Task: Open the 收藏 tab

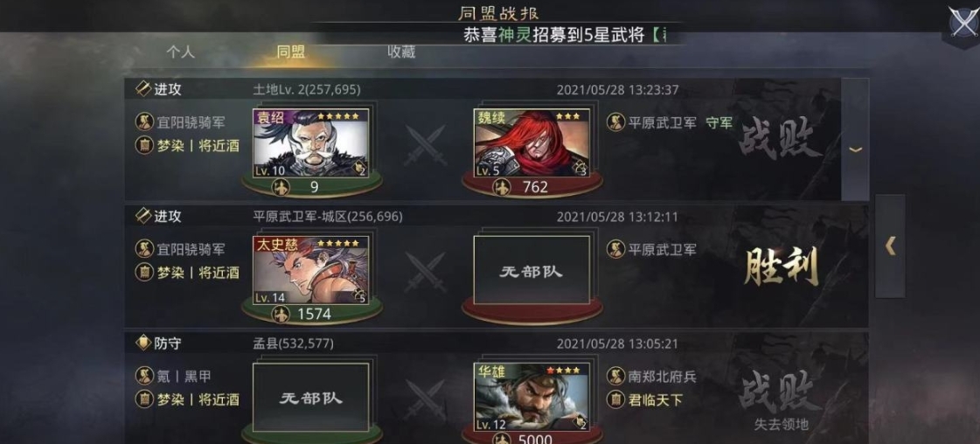Action: coord(400,52)
